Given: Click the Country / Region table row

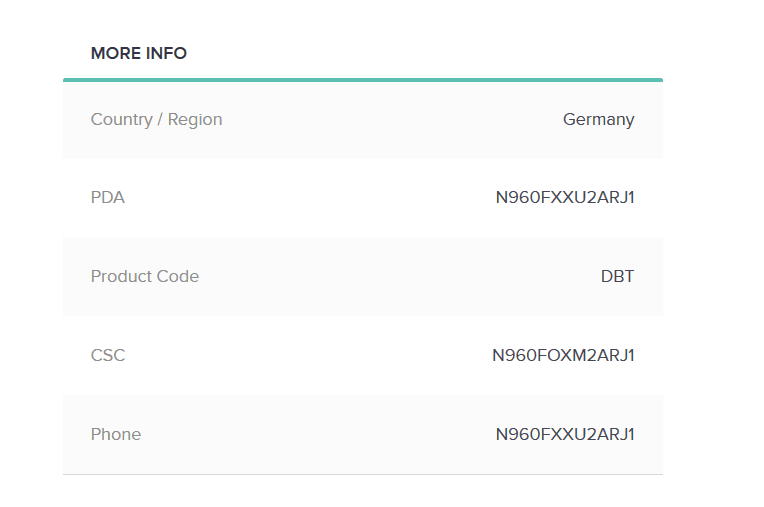Looking at the screenshot, I should click(x=363, y=120).
